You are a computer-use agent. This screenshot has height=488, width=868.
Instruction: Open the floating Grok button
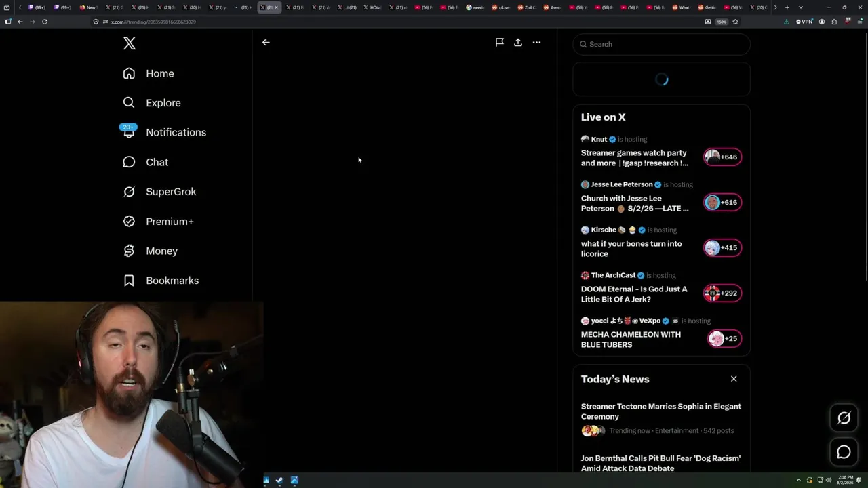[x=844, y=418]
